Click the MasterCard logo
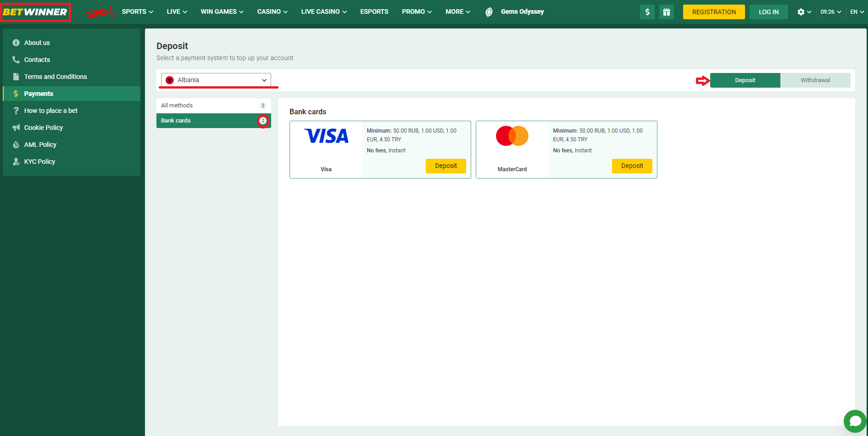Viewport: 868px width, 436px height. (512, 136)
